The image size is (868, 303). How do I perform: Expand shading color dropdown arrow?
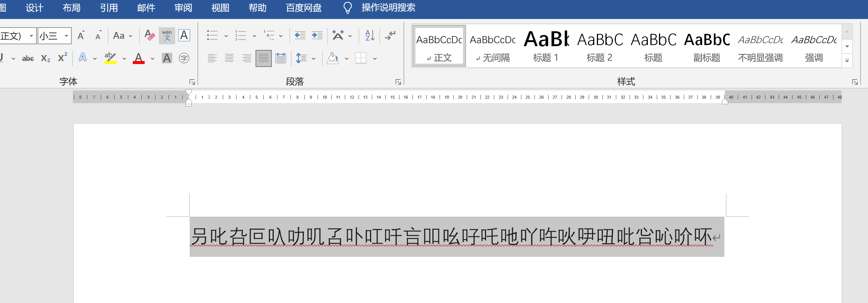tap(347, 58)
